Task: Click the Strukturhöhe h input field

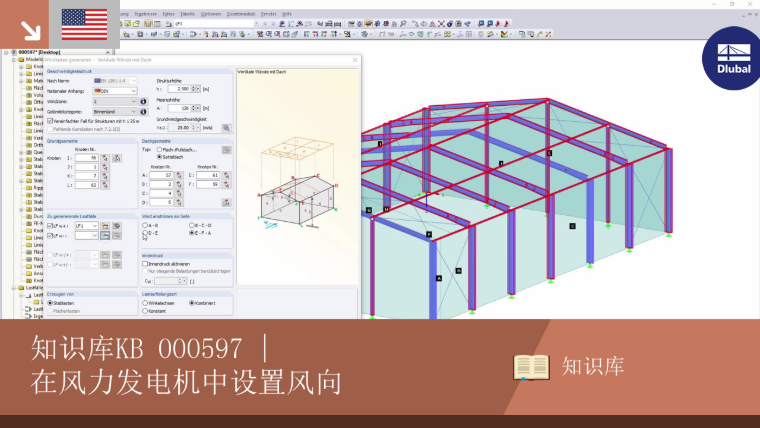Action: 180,89
